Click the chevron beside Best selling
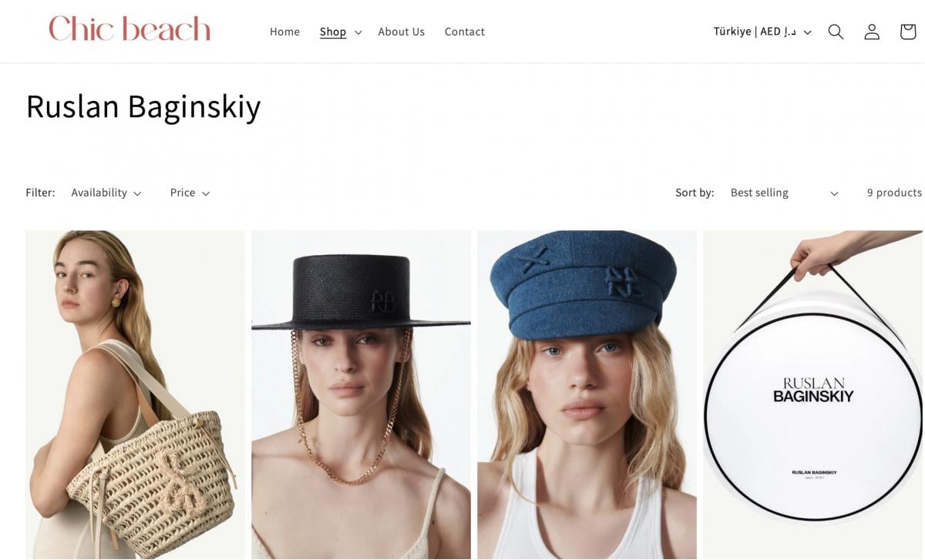925x560 pixels. [834, 193]
